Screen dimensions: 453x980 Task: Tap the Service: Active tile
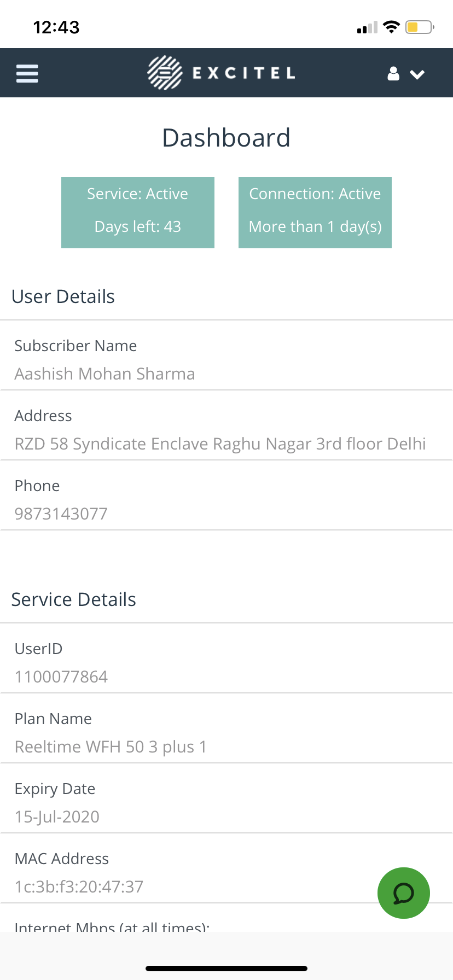coord(138,213)
